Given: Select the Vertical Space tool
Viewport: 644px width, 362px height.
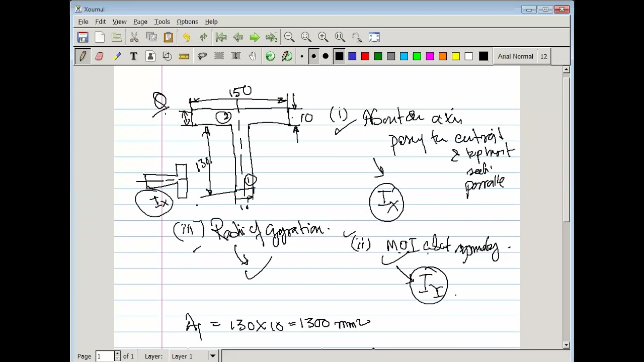Looking at the screenshot, I should 236,56.
